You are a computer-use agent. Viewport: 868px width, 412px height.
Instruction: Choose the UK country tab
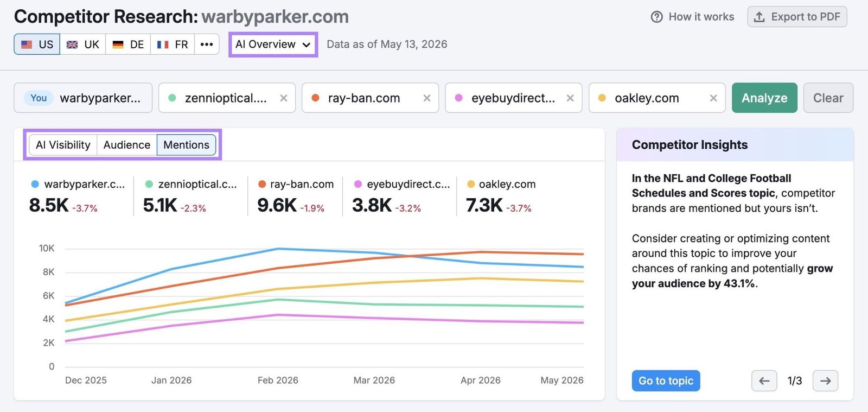82,45
